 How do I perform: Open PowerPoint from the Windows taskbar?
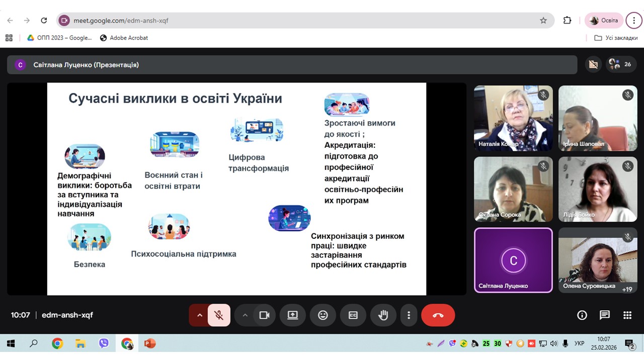(x=149, y=344)
